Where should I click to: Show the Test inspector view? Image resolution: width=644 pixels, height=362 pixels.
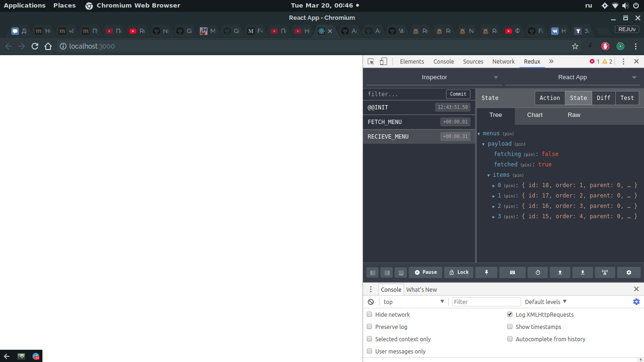click(627, 98)
